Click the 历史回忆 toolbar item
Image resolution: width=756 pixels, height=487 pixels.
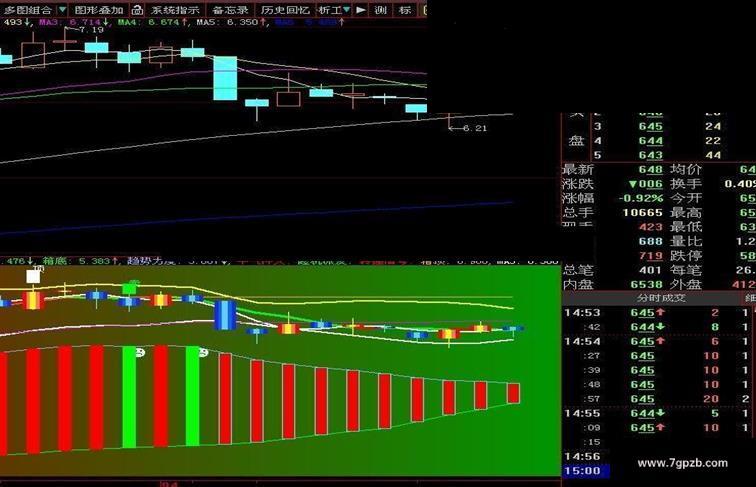coord(285,10)
